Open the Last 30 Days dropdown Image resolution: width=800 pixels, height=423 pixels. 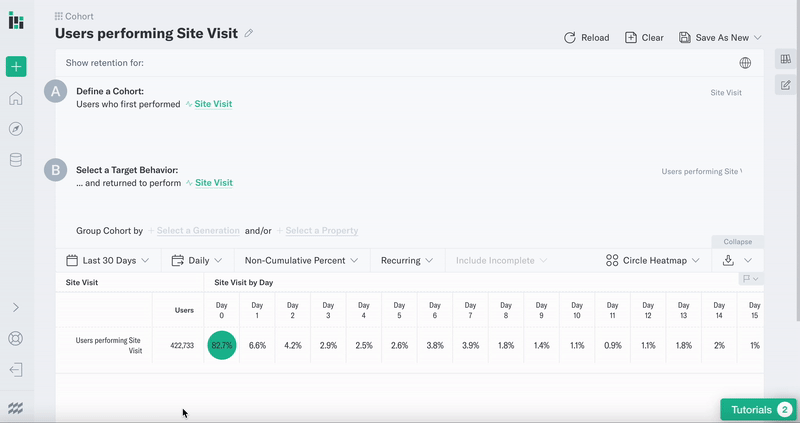108,261
